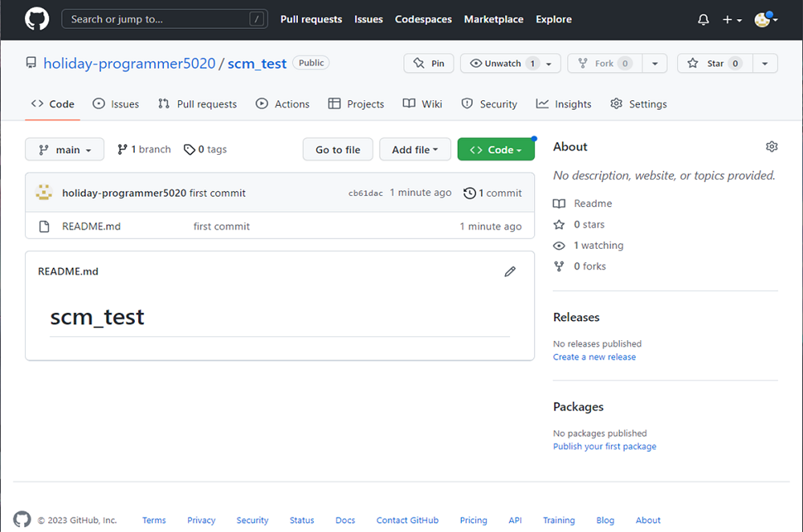Open holiday-programmer5020 owner profile link
This screenshot has width=803, height=532.
(x=129, y=63)
